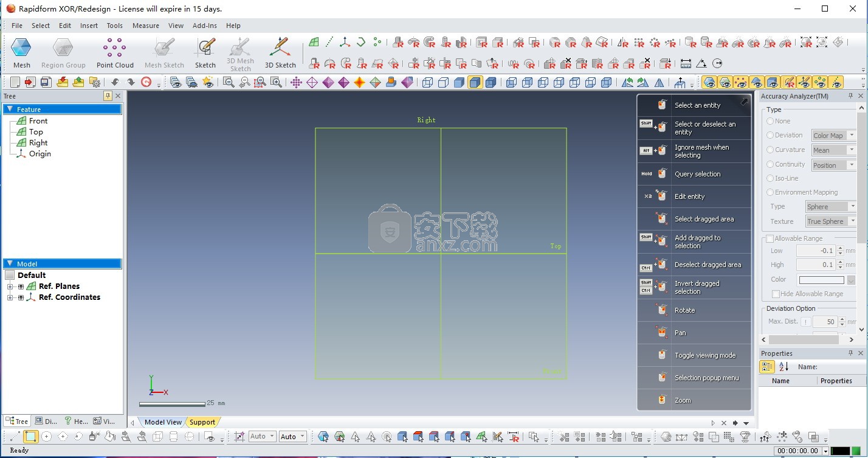Screen dimensions: 868x458
Task: Activate the Rectangle selection mode icon
Action: [30, 436]
